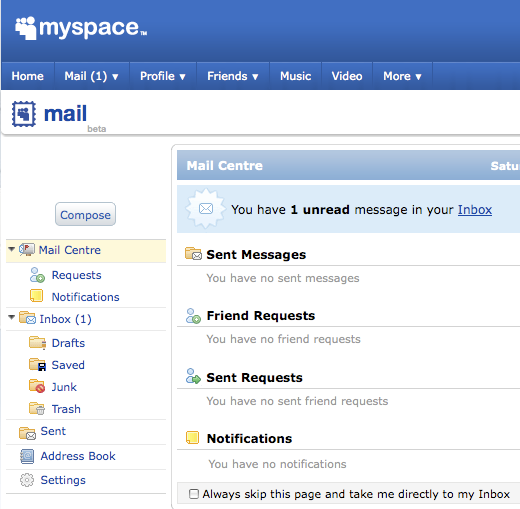
Task: Collapse the Mail Centre tree triangle
Action: (12, 249)
